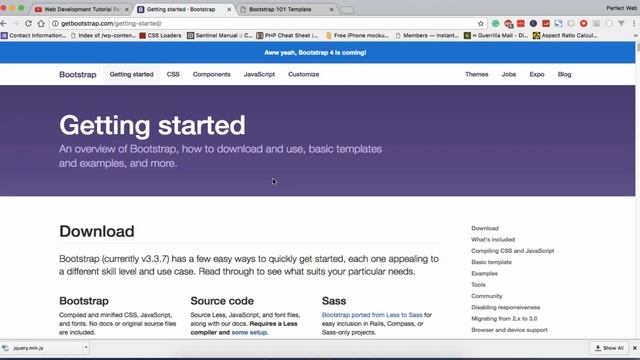Go to JavaScript nav item

pyautogui.click(x=259, y=74)
